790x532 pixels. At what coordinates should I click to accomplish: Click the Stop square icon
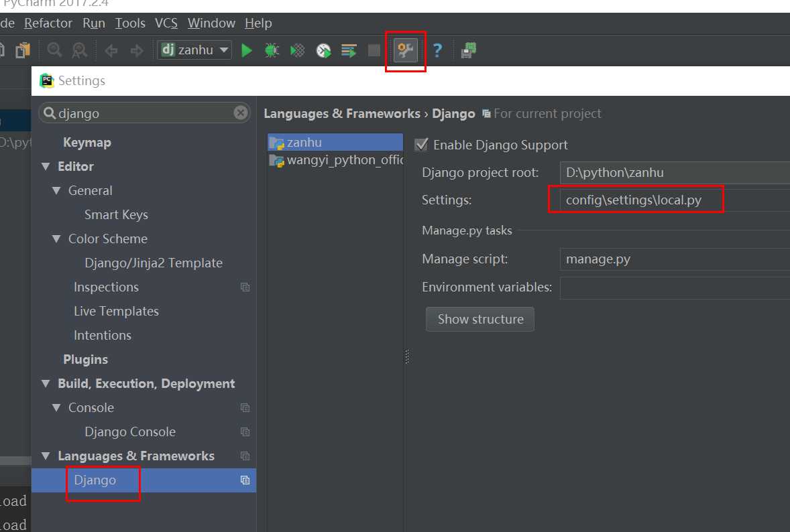(374, 50)
